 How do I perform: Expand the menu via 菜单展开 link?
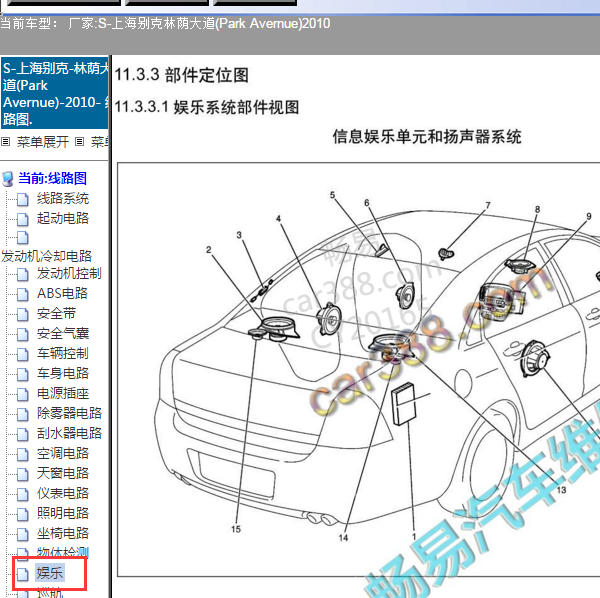pyautogui.click(x=43, y=142)
